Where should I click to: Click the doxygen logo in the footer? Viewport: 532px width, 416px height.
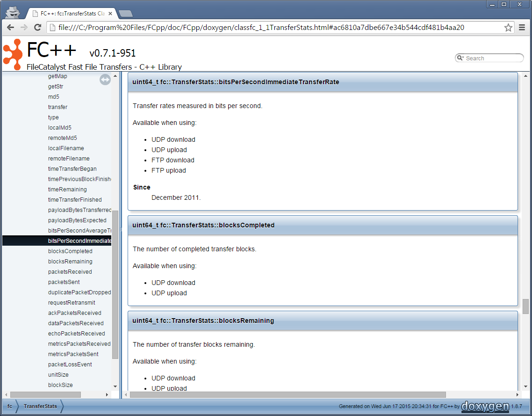tap(485, 406)
